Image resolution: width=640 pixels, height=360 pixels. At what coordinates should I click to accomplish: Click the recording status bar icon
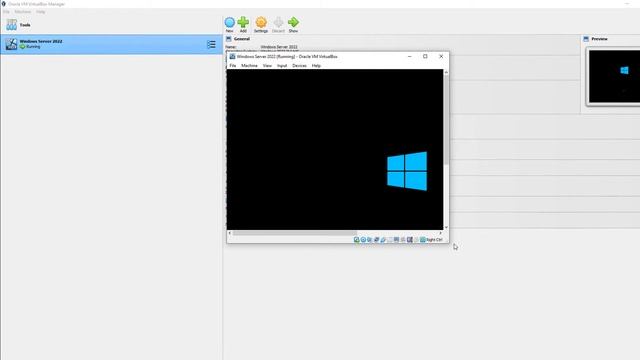pyautogui.click(x=403, y=240)
